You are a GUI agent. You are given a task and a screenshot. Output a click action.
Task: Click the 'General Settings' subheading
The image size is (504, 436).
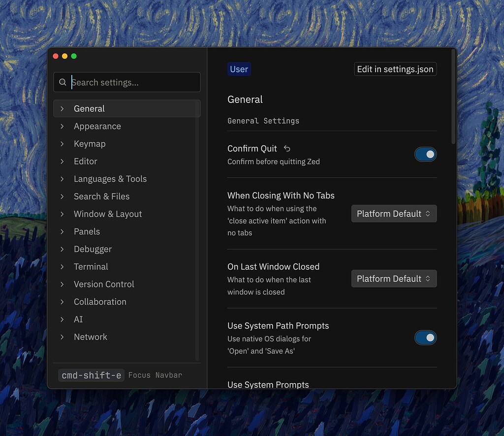coord(263,121)
